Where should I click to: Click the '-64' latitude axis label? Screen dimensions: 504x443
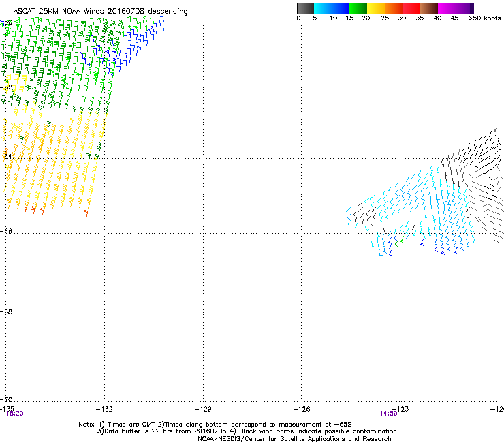click(6, 157)
